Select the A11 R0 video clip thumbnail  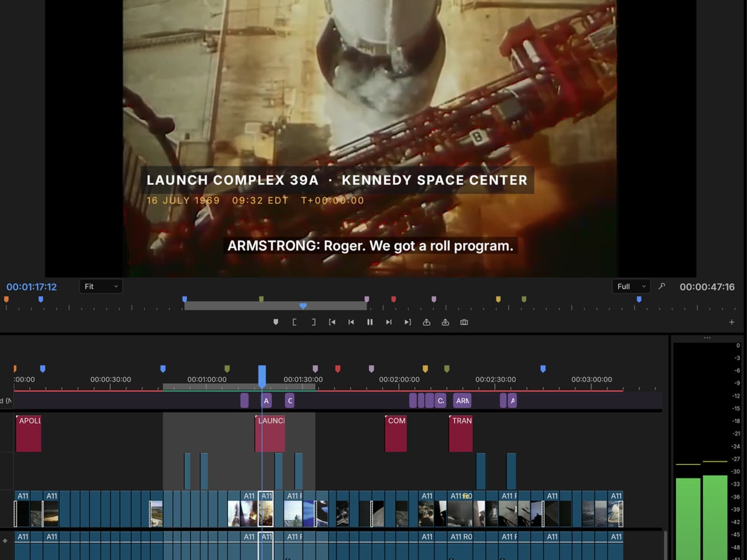point(461,509)
